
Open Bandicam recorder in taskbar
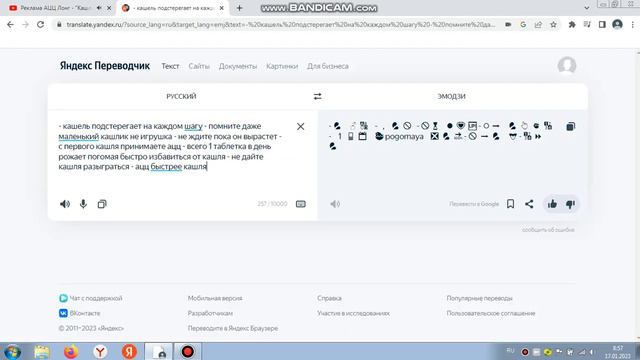tap(188, 352)
